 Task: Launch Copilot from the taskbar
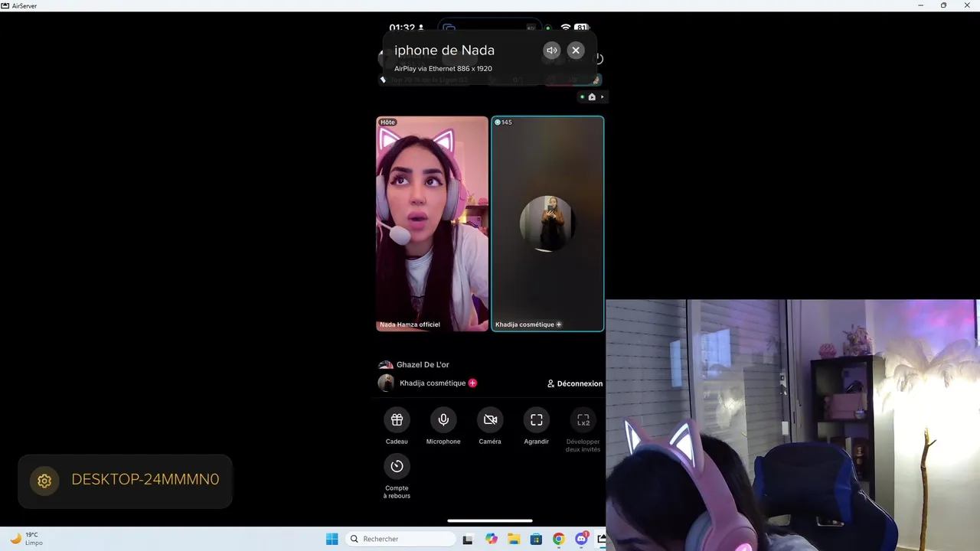point(492,539)
